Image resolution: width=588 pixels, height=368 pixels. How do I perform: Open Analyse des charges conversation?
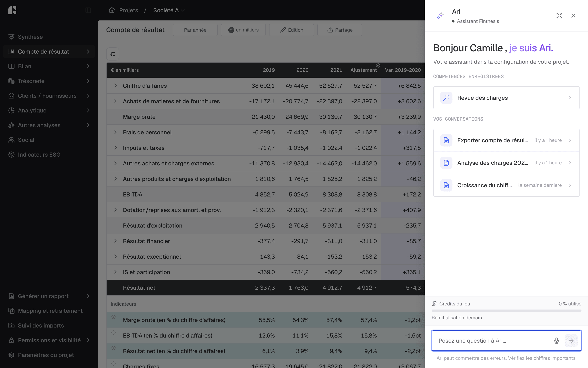pyautogui.click(x=506, y=163)
